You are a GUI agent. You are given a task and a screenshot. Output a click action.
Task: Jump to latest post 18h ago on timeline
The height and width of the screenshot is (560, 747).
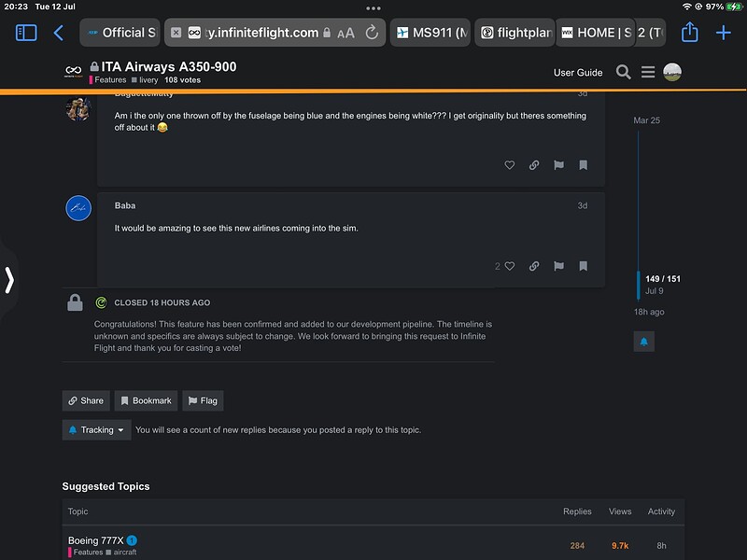point(649,312)
